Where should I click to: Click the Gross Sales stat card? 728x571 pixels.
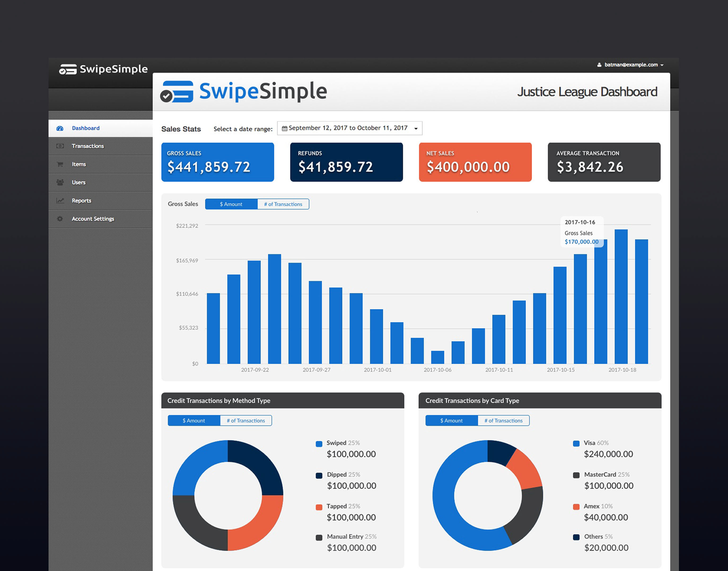tap(217, 162)
